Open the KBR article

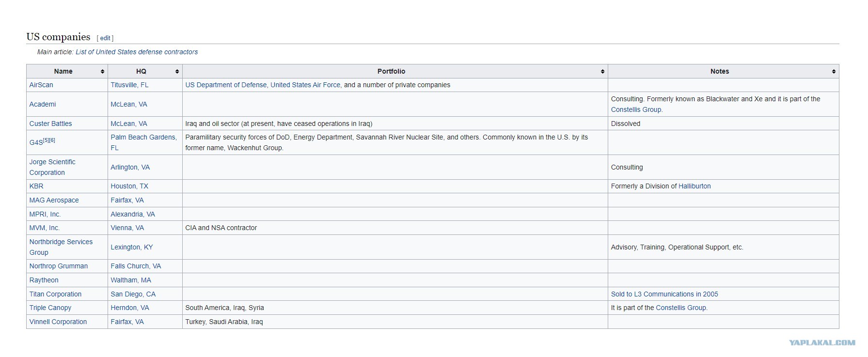click(36, 186)
